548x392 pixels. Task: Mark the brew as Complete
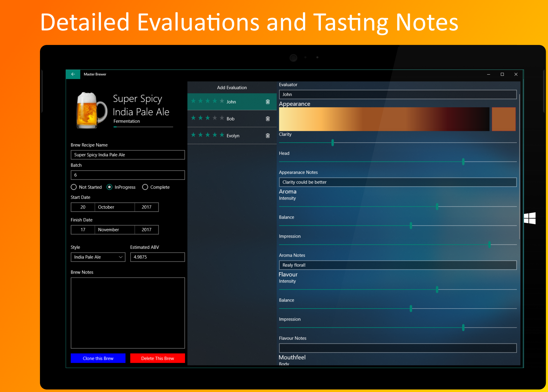[145, 187]
